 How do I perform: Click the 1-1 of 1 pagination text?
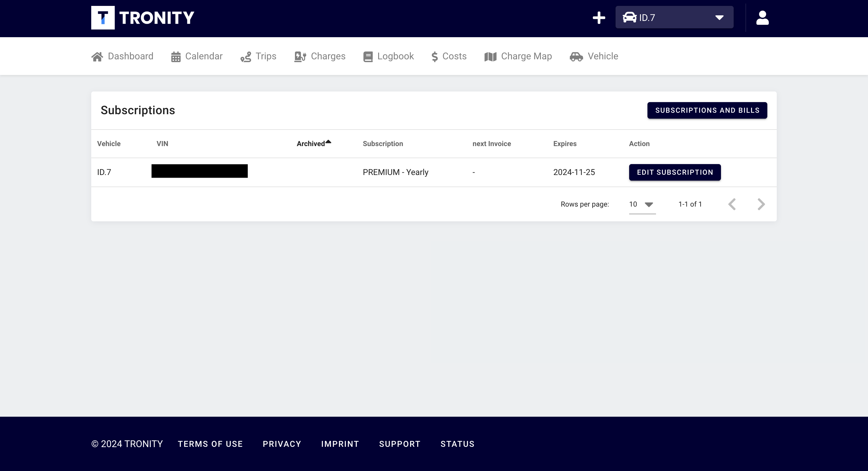coord(690,204)
